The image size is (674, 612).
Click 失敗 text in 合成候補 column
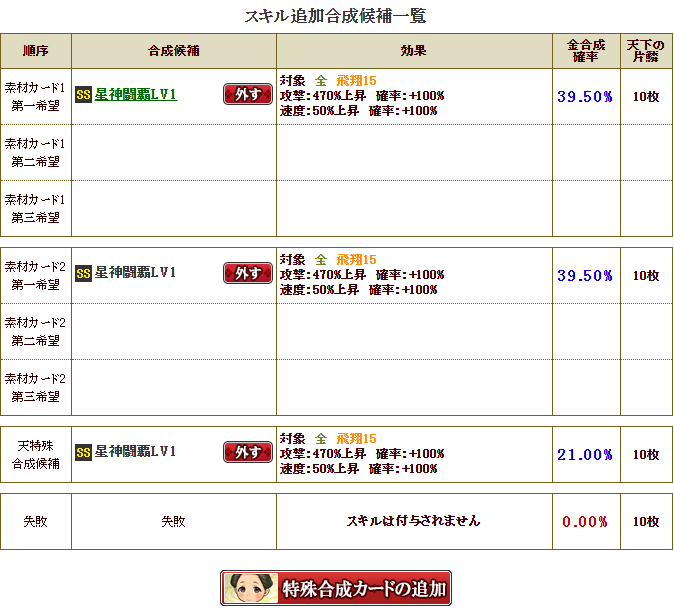pos(173,521)
